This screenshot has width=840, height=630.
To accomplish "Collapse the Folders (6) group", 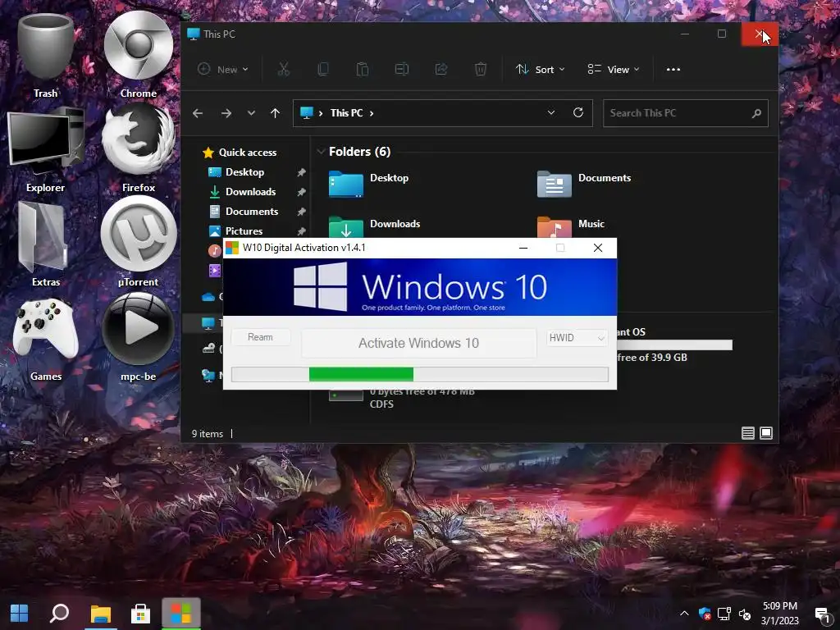I will [321, 152].
